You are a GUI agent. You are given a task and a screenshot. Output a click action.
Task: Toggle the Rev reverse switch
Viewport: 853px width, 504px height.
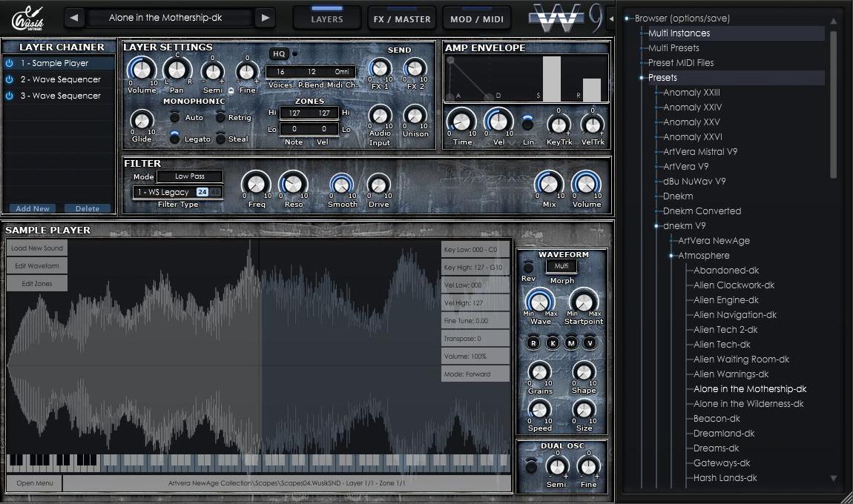point(528,267)
